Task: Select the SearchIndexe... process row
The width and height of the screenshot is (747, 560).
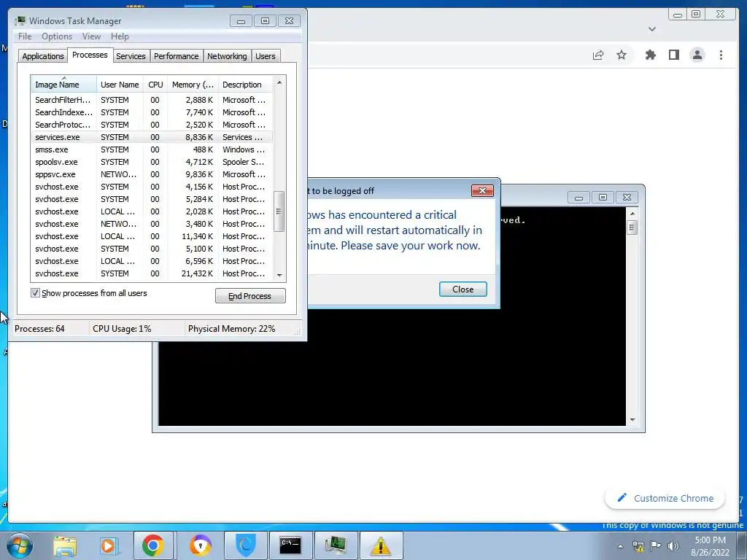Action: (152, 112)
